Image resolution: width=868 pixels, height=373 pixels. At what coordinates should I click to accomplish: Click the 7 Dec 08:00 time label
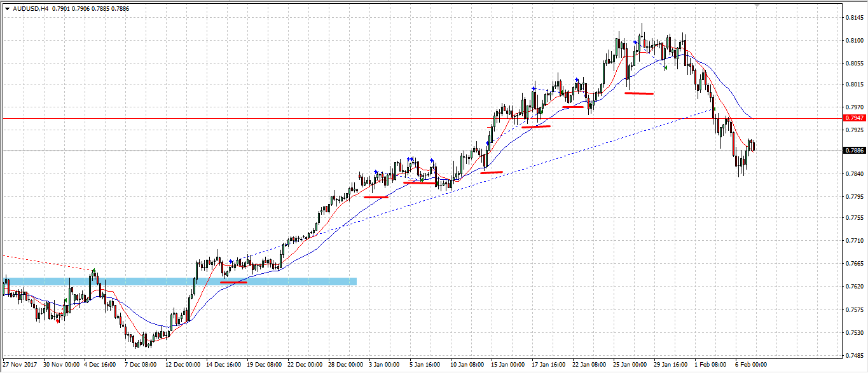coord(141,365)
